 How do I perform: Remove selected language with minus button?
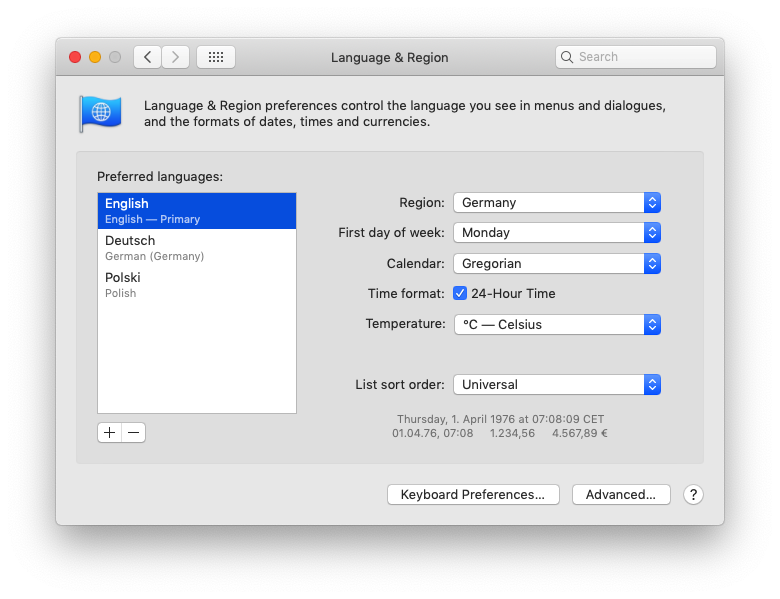134,432
